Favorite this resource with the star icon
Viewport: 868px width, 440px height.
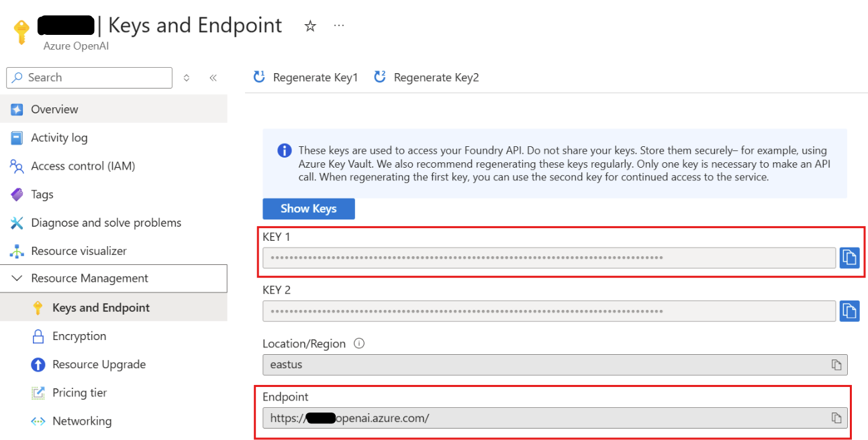[x=310, y=26]
